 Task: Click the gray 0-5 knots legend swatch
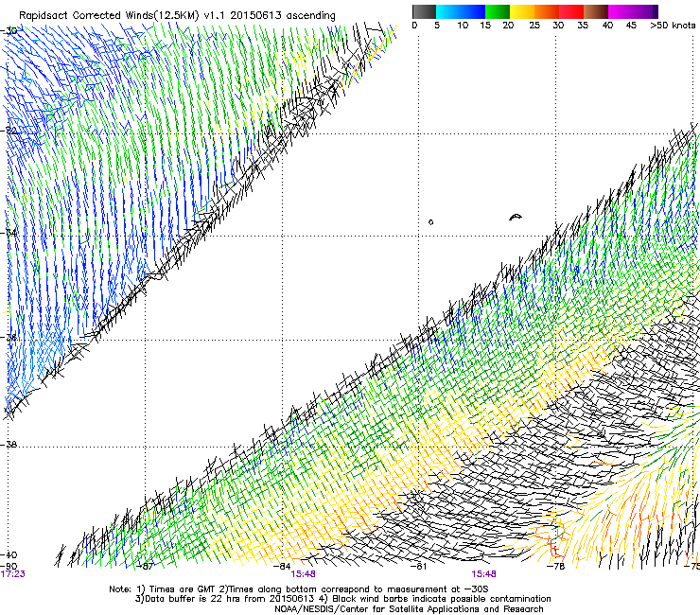[x=424, y=11]
